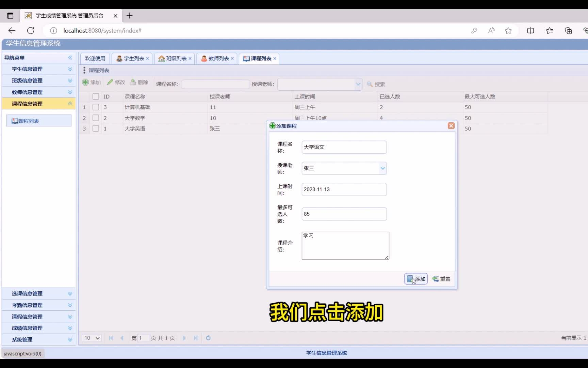588x368 pixels.
Task: Open the 授课老师 dropdown in the search bar
Action: pos(358,84)
